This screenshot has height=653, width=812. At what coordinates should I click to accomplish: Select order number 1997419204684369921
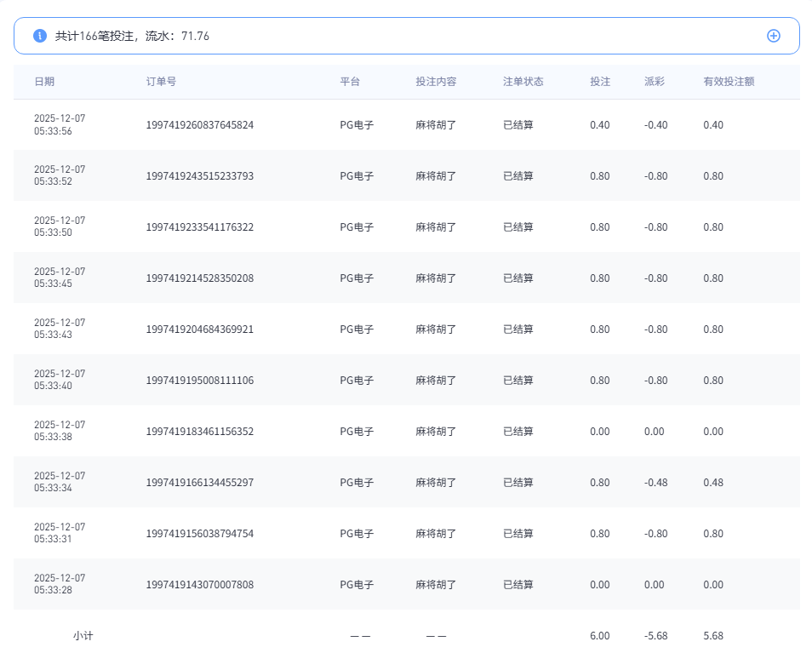click(x=200, y=329)
